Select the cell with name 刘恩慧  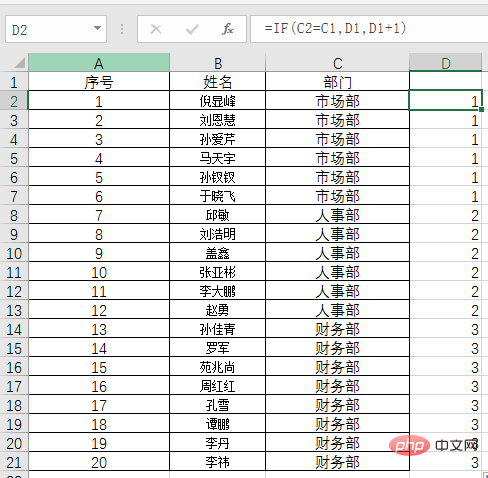pyautogui.click(x=217, y=119)
